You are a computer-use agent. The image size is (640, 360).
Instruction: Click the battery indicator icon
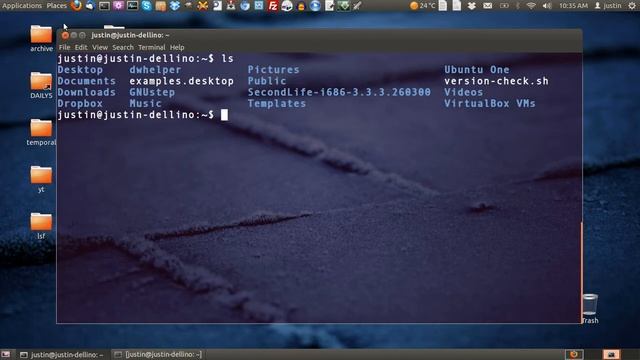[x=504, y=6]
